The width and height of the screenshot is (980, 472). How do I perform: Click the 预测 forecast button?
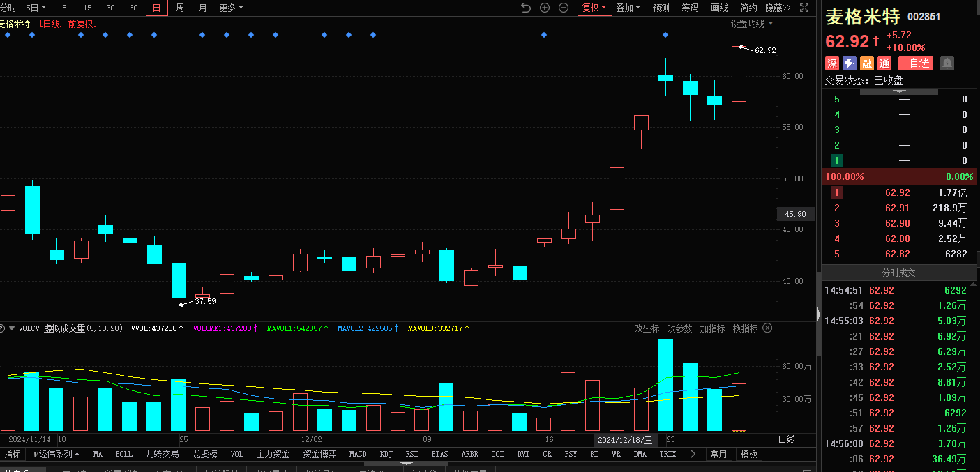click(x=661, y=8)
